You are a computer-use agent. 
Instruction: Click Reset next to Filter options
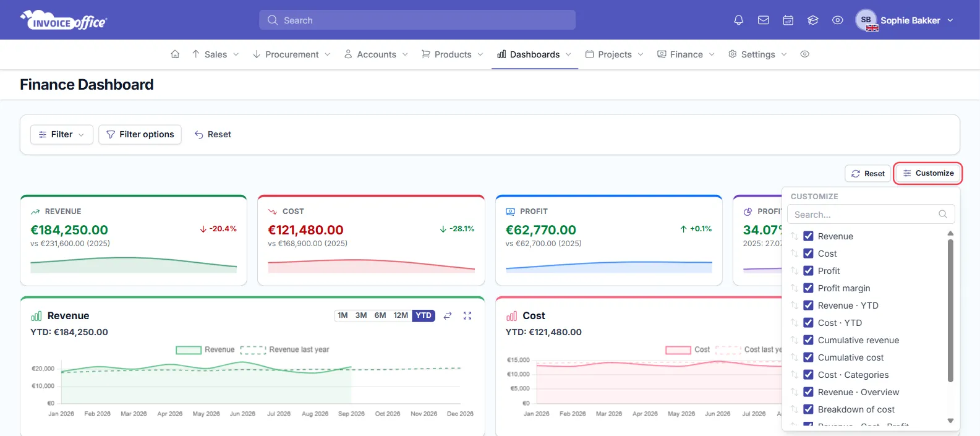click(x=213, y=134)
